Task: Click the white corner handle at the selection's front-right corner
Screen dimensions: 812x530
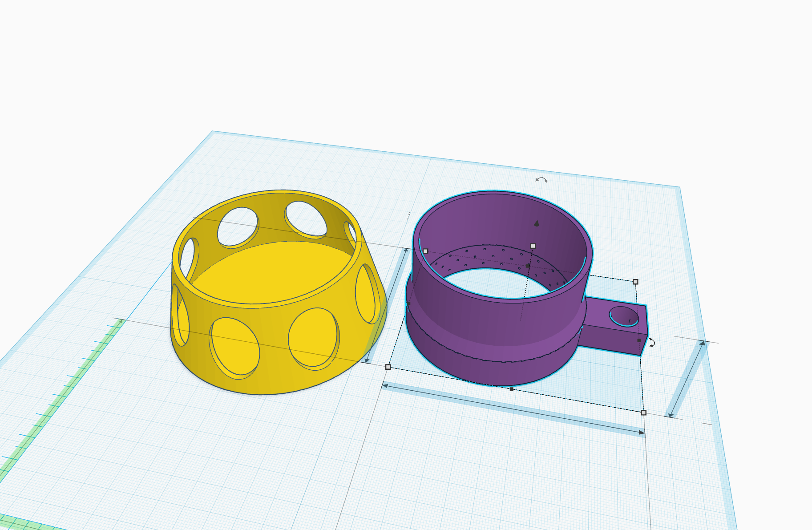Action: pos(643,413)
